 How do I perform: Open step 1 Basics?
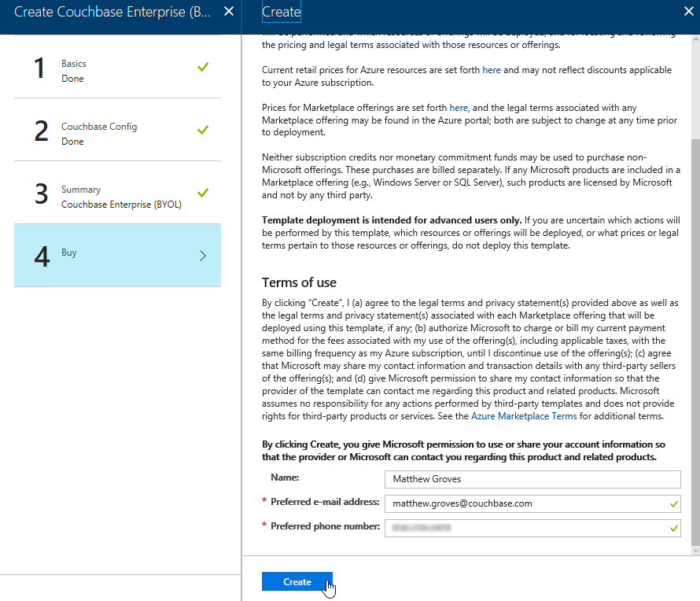(x=117, y=67)
